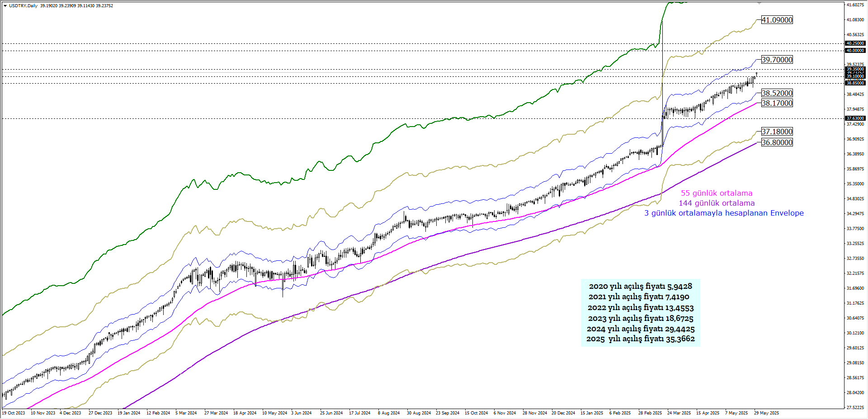Click the 38.85000 horizontal line price tag
868x419 pixels.
pyautogui.click(x=855, y=83)
